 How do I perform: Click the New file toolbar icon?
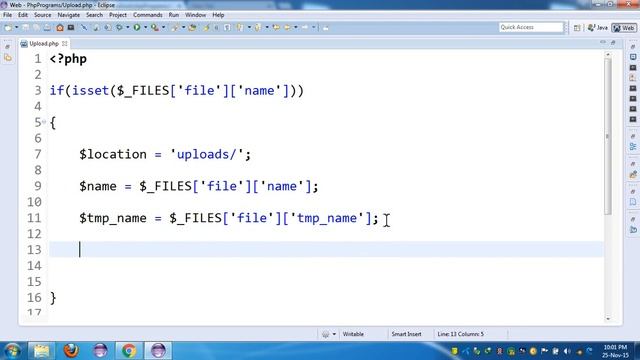(8, 28)
